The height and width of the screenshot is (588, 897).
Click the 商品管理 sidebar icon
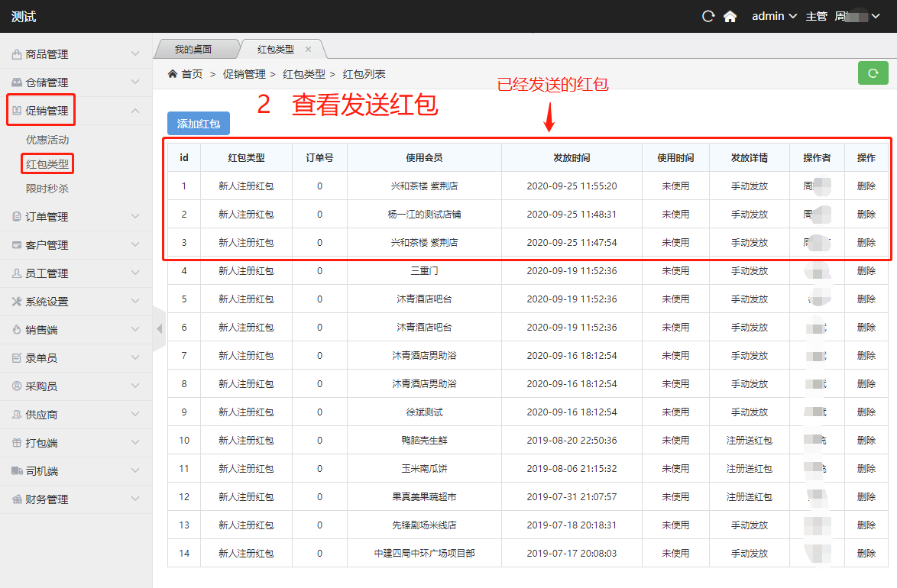[x=17, y=54]
